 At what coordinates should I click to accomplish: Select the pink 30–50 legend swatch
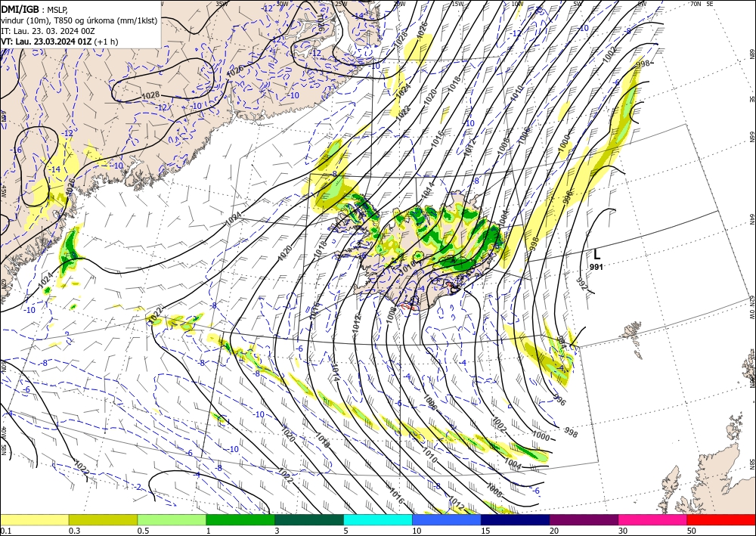tap(653, 519)
